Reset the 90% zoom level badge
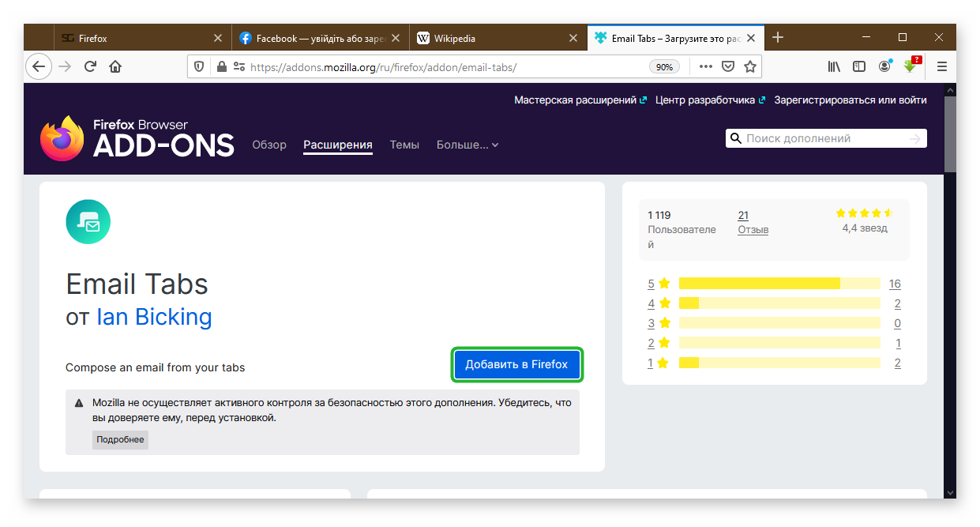 [x=664, y=67]
